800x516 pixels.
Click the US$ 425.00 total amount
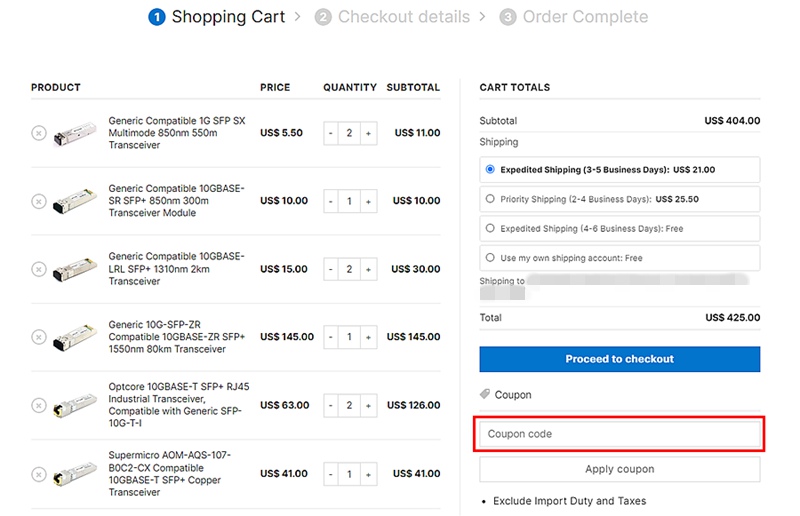point(733,318)
